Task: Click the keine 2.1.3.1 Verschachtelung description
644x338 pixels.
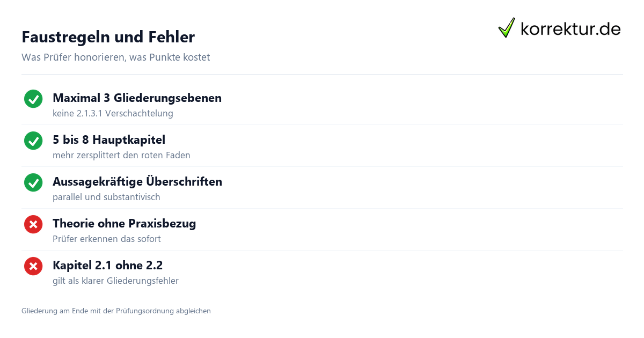Action: click(113, 113)
